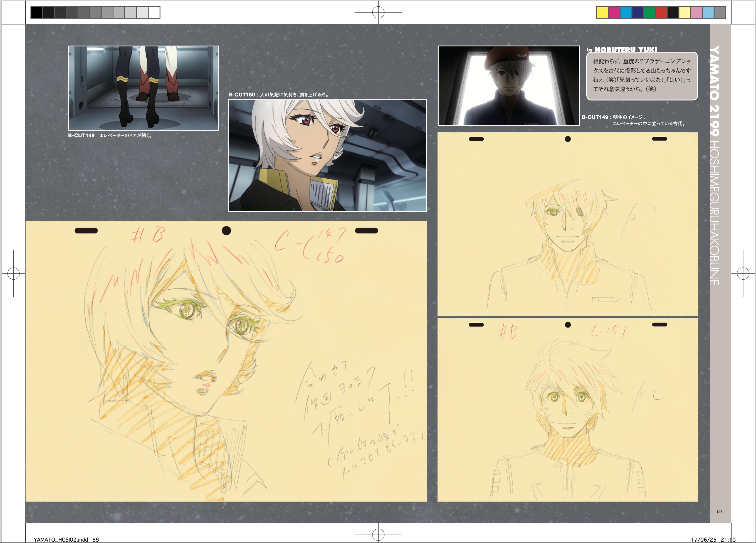Click page number "59" in the margin

click(x=719, y=511)
